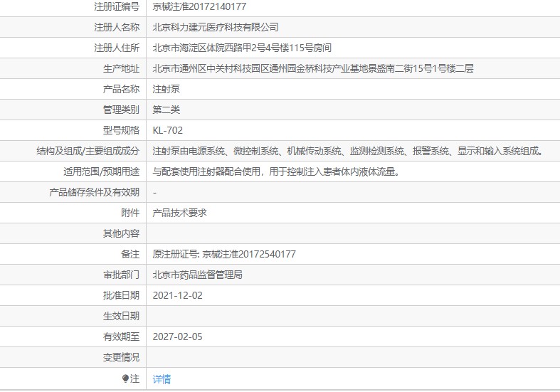Select approval department 北京市药品监督管理局
This screenshot has width=560, height=392.
coord(198,275)
